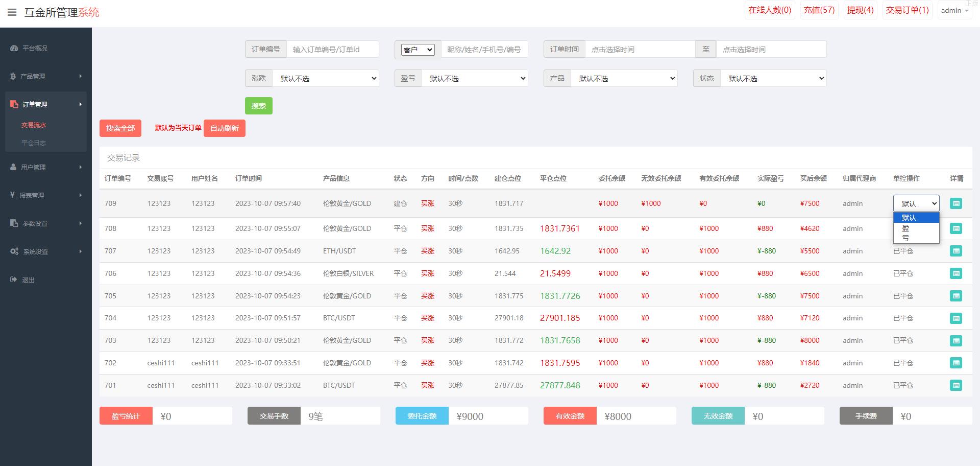Click the 自动刷新 button
The width and height of the screenshot is (980, 466).
tap(224, 128)
